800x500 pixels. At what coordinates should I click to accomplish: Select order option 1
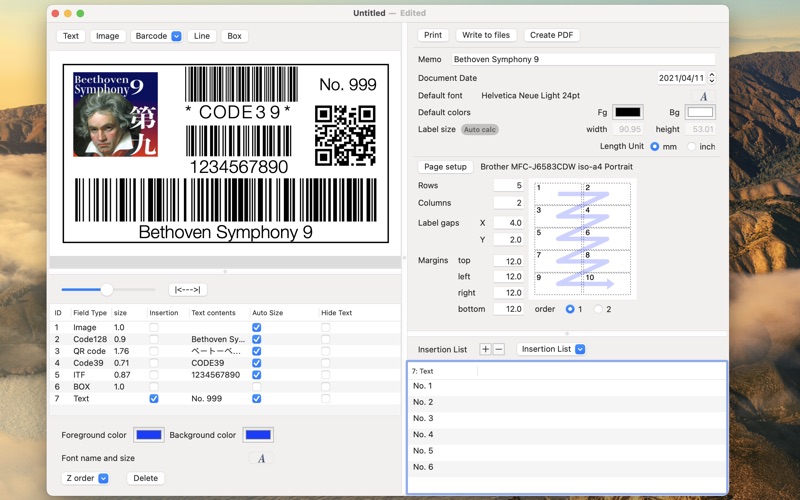570,309
